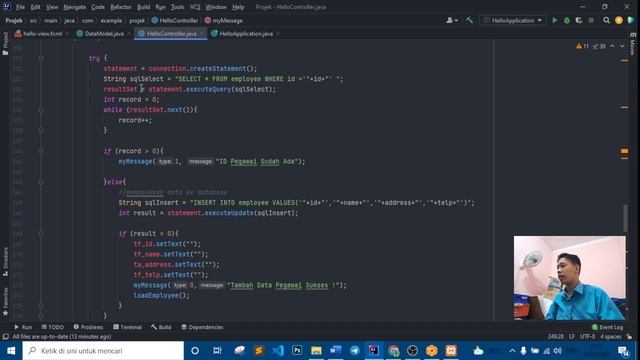Go to next highlighted error arrow
The width and height of the screenshot is (640, 360).
click(622, 46)
